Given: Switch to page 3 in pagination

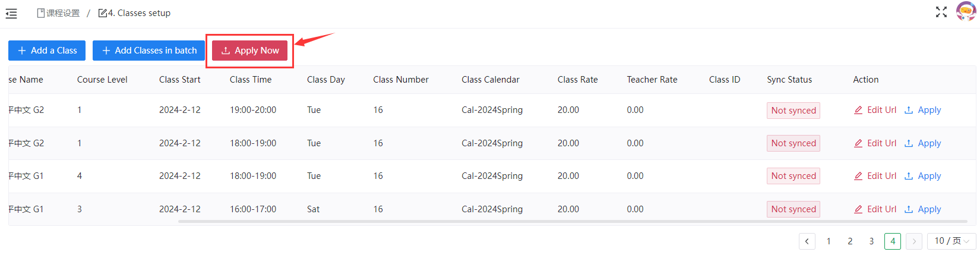Looking at the screenshot, I should pos(871,241).
